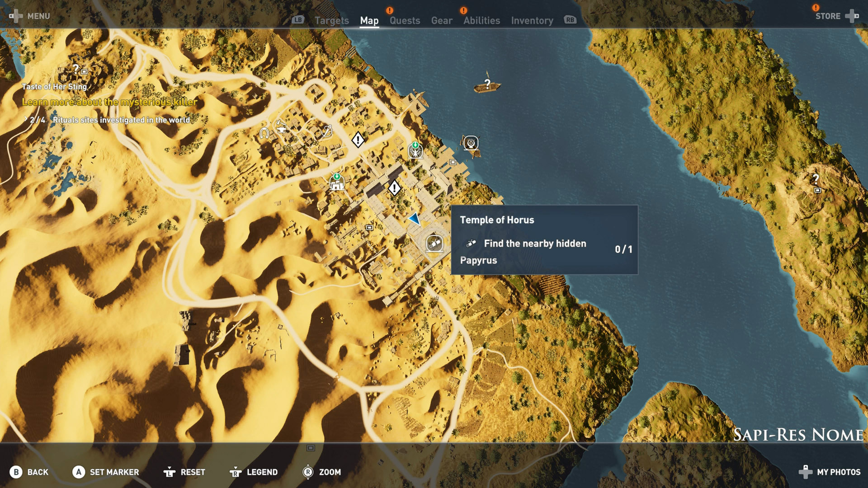The width and height of the screenshot is (868, 488).
Task: Click the D-pad icon next to MENU
Action: point(16,16)
